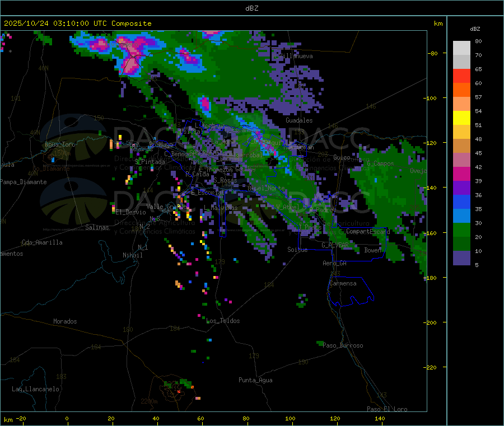
Task: Click the timestamp 2025/10/24 03:10:00 UTC Composite
Action: [77, 24]
